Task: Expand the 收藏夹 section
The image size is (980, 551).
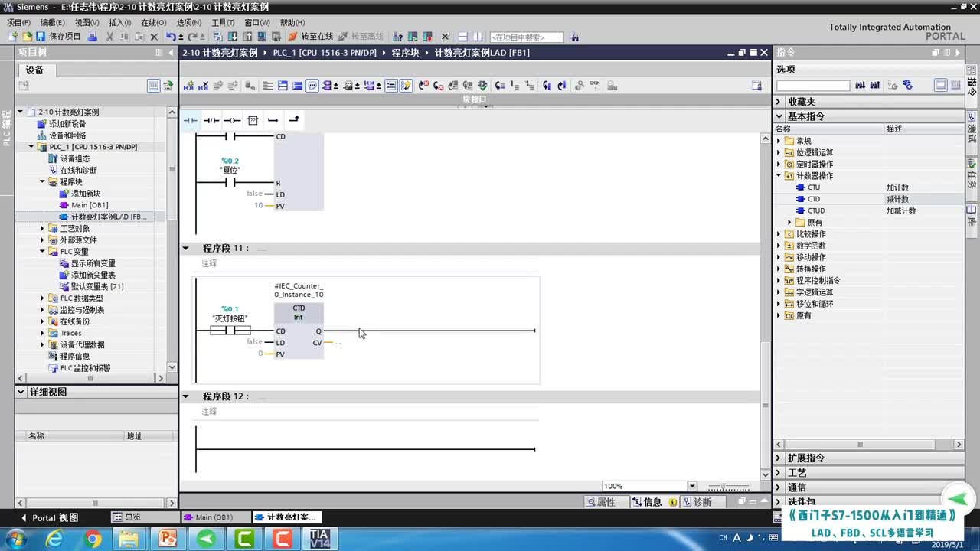Action: (779, 102)
